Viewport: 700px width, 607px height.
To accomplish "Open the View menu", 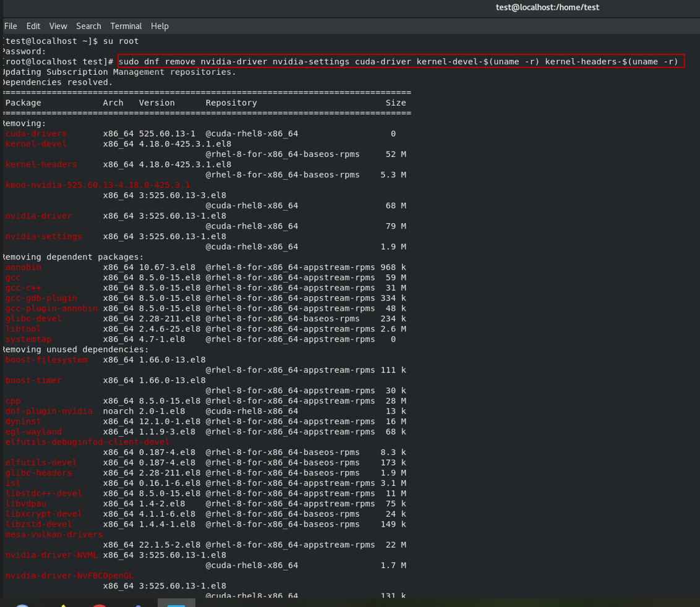I will pyautogui.click(x=58, y=27).
